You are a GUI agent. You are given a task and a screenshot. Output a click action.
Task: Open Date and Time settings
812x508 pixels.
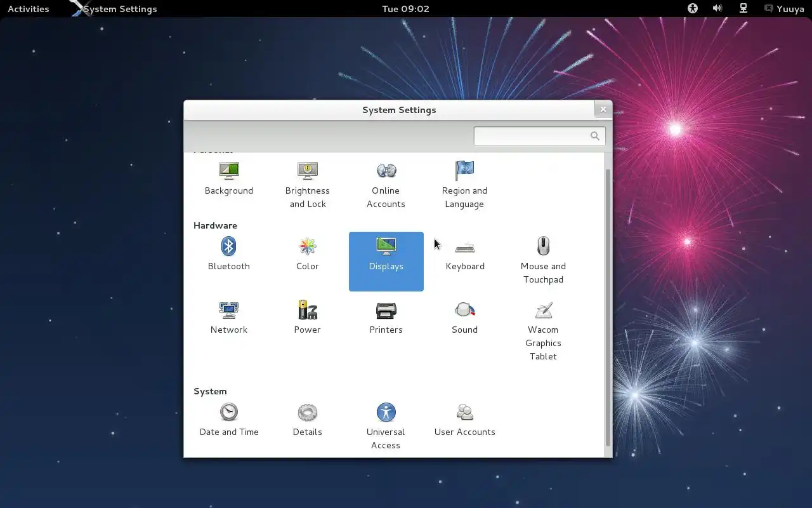click(x=229, y=420)
